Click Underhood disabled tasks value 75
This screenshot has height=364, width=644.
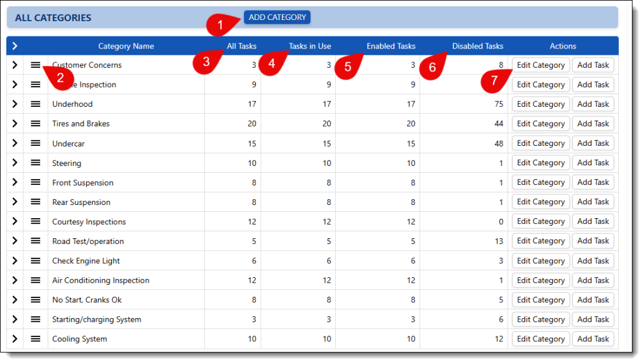[499, 104]
